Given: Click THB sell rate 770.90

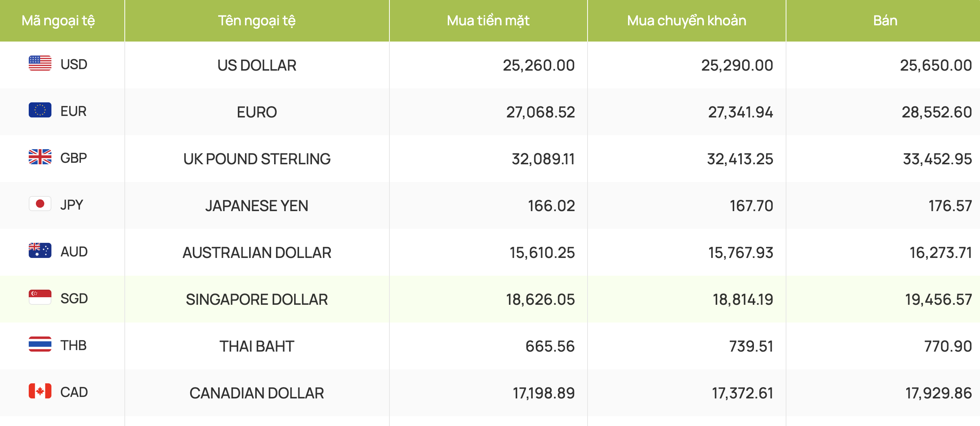Looking at the screenshot, I should 948,346.
